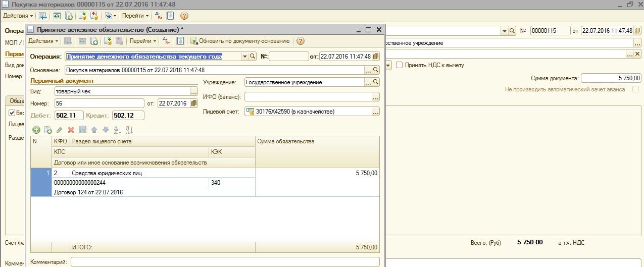Click the refresh icon in the Покупка материалов toolbar
Viewport: 644px width, 267px height.
click(x=57, y=16)
